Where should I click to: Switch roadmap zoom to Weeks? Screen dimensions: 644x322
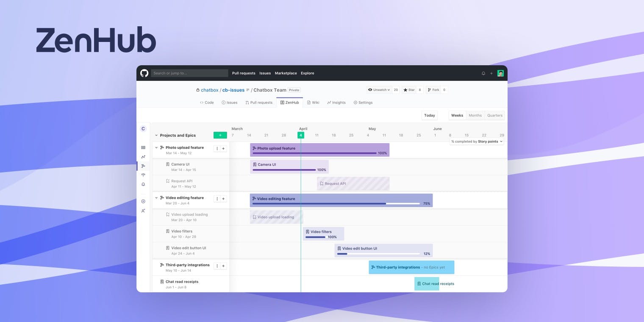point(457,115)
